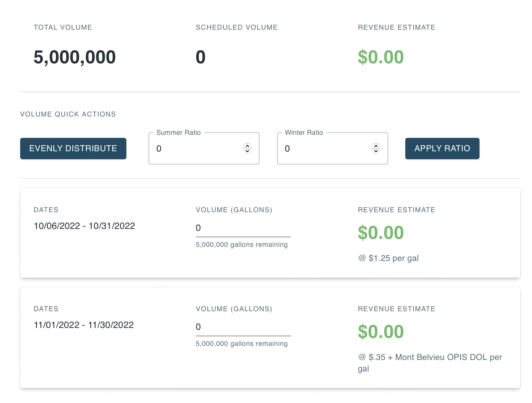
Task: Click the 5,000,000 total volume value
Action: click(75, 57)
